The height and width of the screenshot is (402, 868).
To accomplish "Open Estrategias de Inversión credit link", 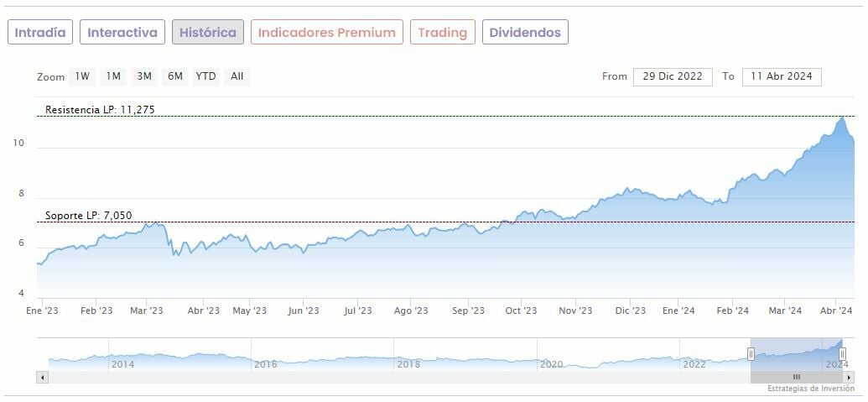I will click(810, 389).
